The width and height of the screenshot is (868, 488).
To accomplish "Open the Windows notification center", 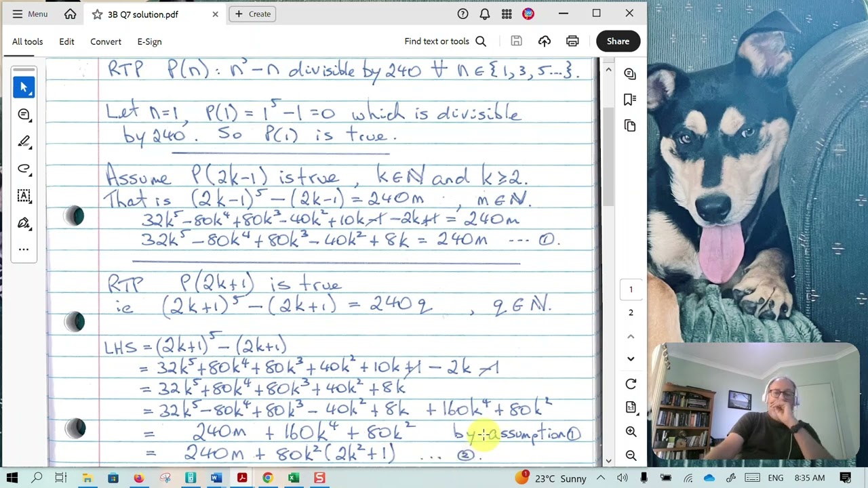I will point(846,478).
